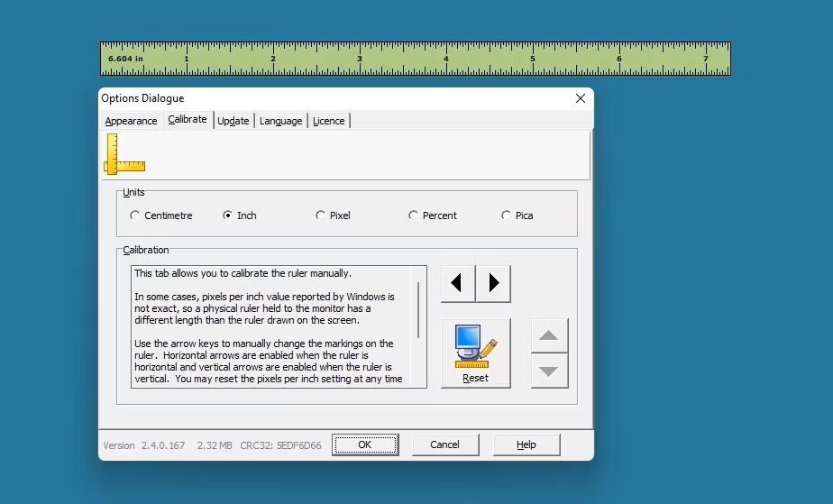Click the Cancel button
This screenshot has height=504, width=833.
tap(444, 444)
